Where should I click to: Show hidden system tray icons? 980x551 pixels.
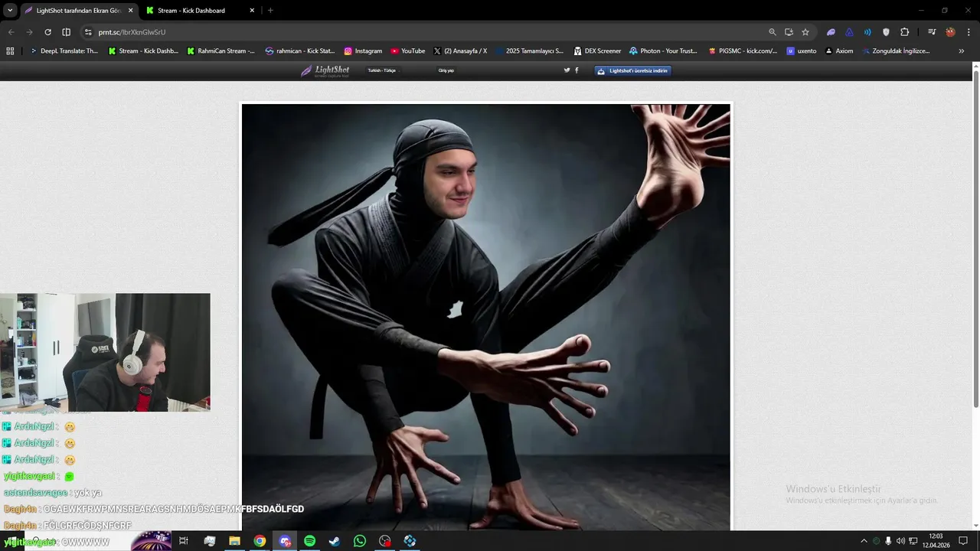pyautogui.click(x=864, y=541)
